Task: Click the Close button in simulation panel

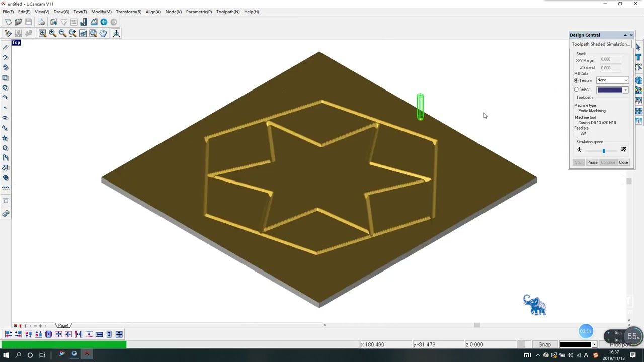Action: coord(623,162)
